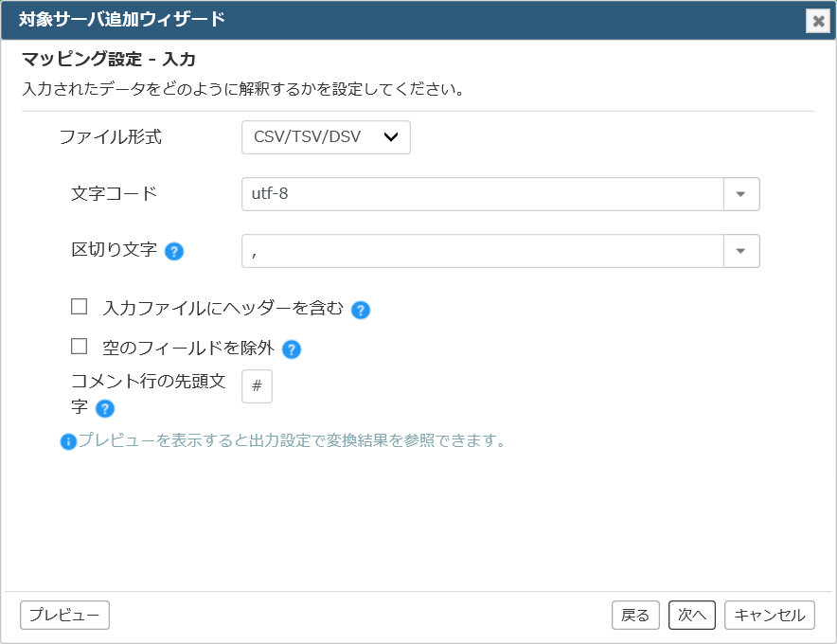Image resolution: width=837 pixels, height=644 pixels.
Task: Open help for 入力ファイルにヘッダーを含む option
Action: click(x=361, y=310)
